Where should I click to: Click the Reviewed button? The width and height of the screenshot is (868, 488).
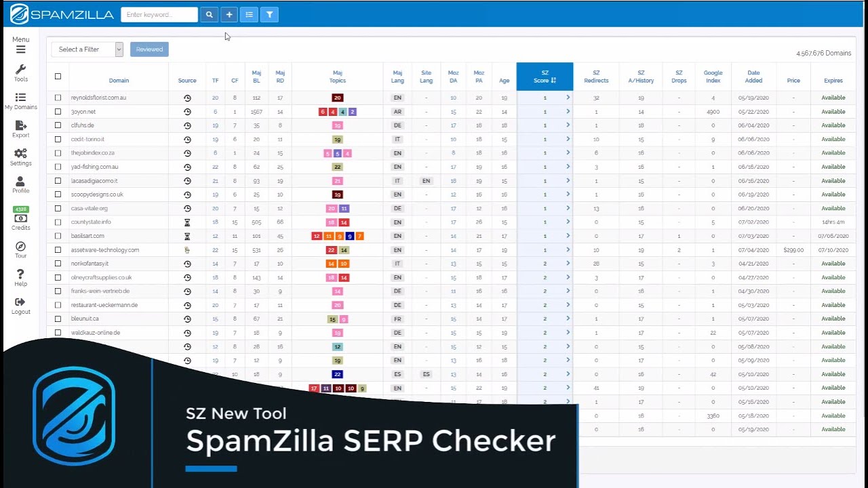pyautogui.click(x=149, y=49)
